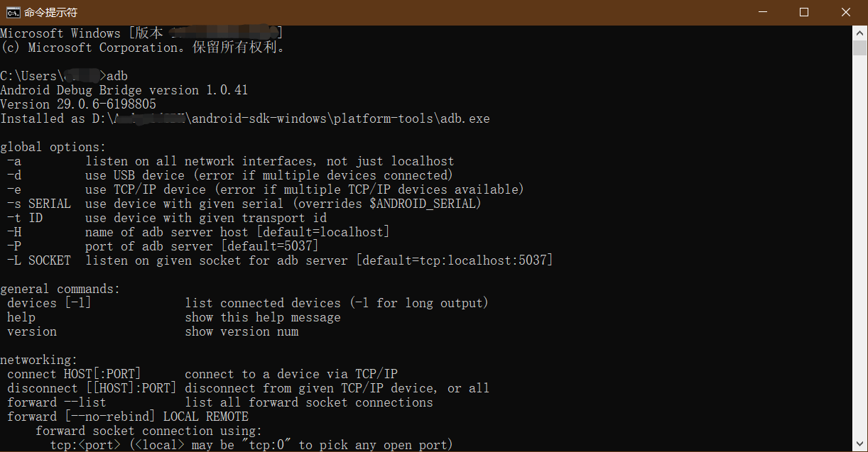The width and height of the screenshot is (868, 452).
Task: Click the '-s SERIAL' option text
Action: [39, 204]
